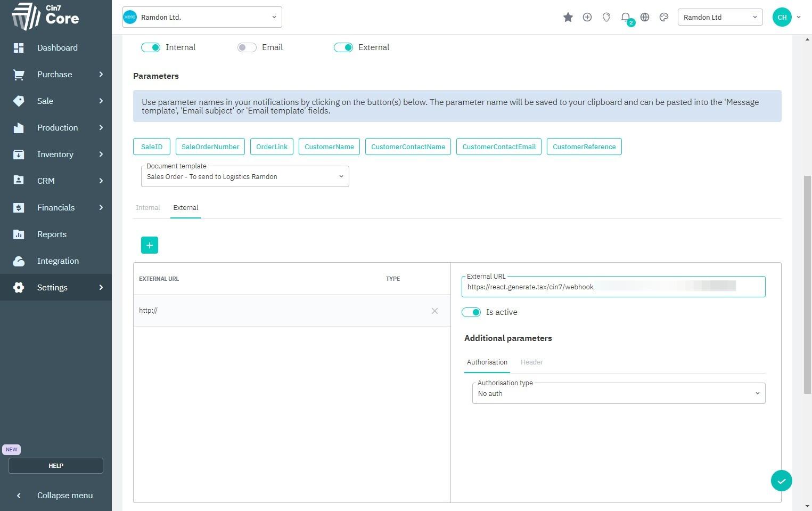Expand the Authorisation type dropdown
This screenshot has width=812, height=511.
(618, 394)
